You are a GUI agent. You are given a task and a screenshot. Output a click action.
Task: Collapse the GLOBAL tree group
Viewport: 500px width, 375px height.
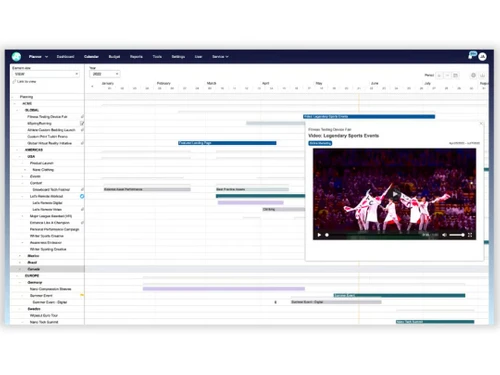pos(17,110)
